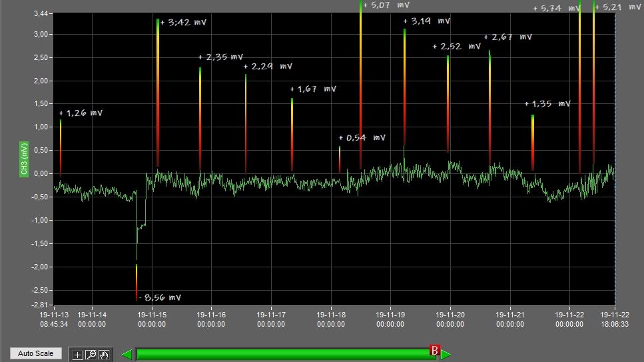Click the red B marker on scrollbar
644x362 pixels.
click(x=435, y=351)
